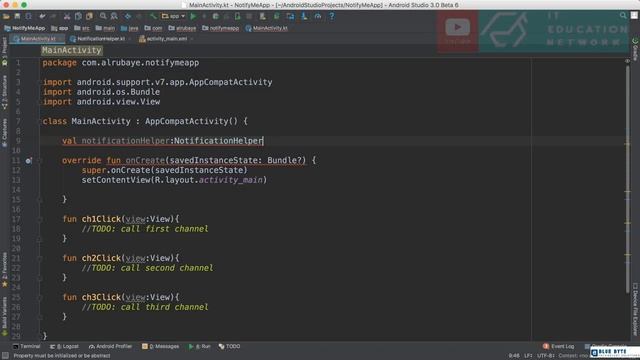Toggle the Device File Explorer panel
640x360 pixels.
tap(635, 309)
